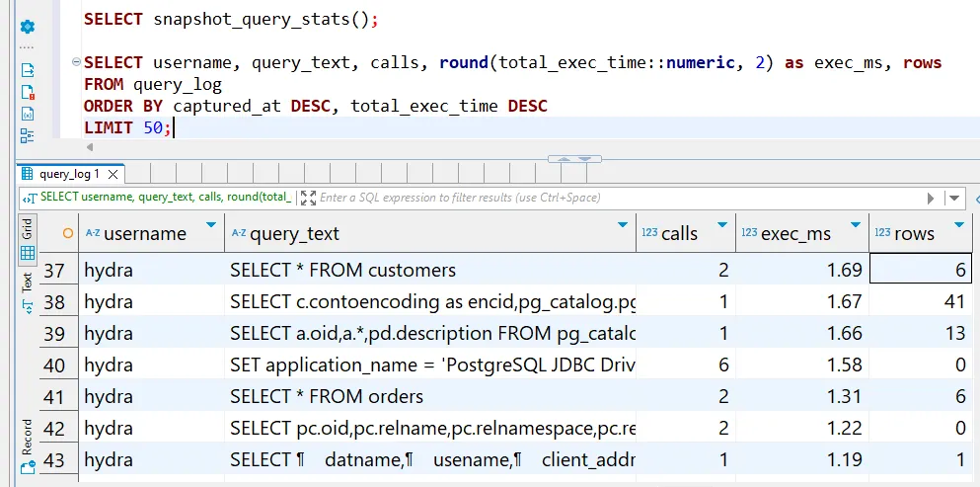Click the filter expression input field
The height and width of the screenshot is (487, 980).
(x=619, y=198)
